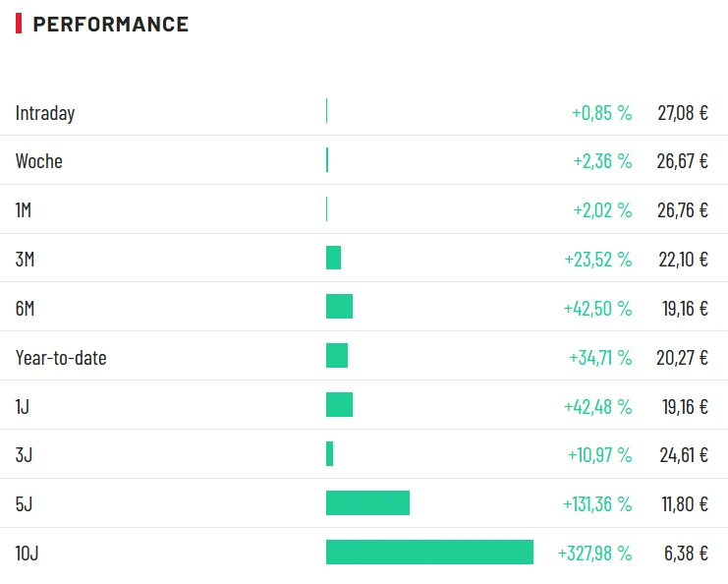
Task: Click the 27,08 € intraday price
Action: [x=683, y=112]
